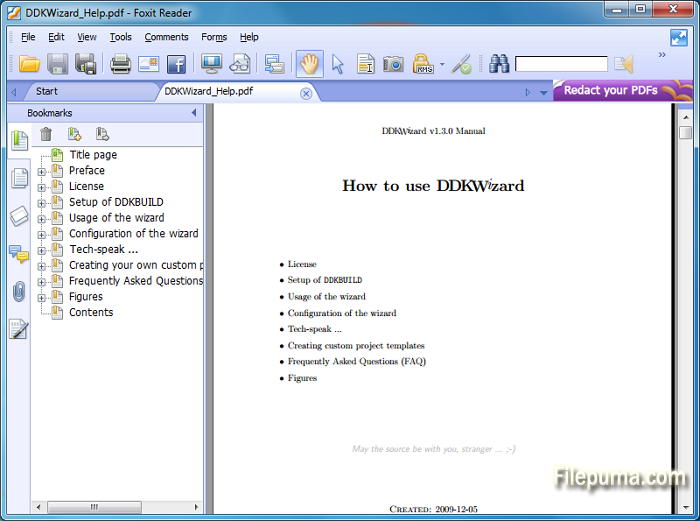Click the bookmarks panel horizontal scrollbar thumb
The width and height of the screenshot is (700, 521).
(x=94, y=507)
